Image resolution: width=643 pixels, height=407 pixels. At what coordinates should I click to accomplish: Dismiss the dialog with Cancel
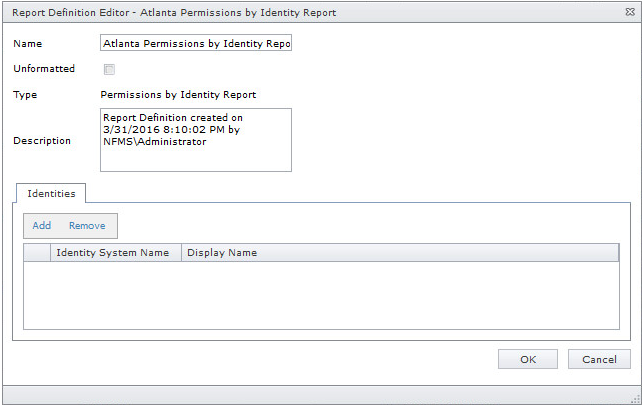[599, 359]
